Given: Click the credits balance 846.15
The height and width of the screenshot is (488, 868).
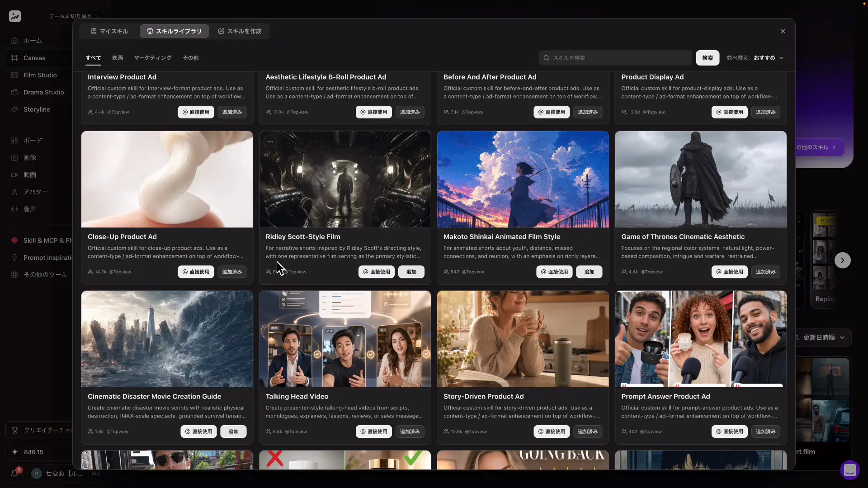Looking at the screenshot, I should 33,452.
